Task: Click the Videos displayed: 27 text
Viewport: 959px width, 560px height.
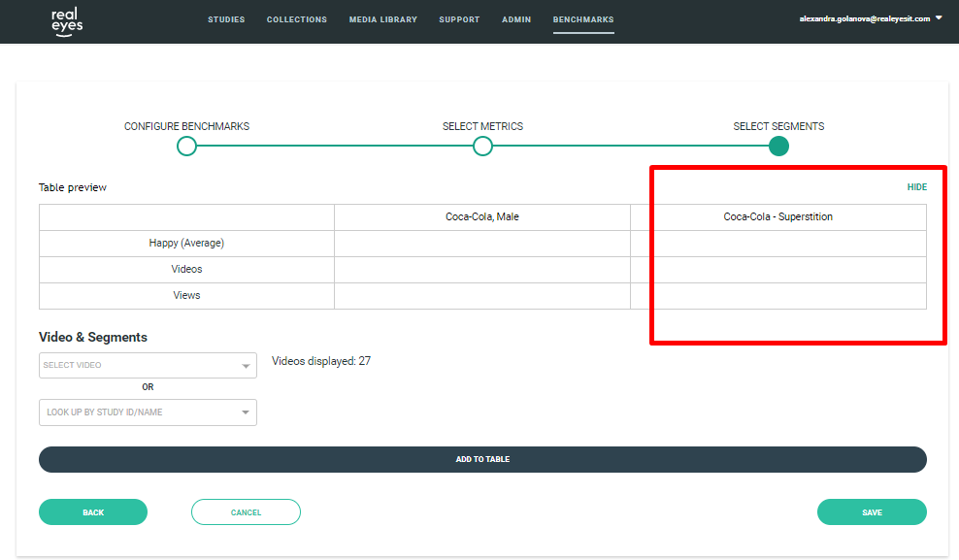Action: point(321,361)
